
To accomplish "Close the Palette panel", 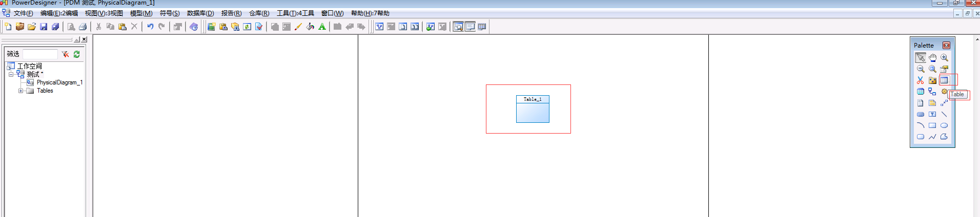I will (x=946, y=45).
